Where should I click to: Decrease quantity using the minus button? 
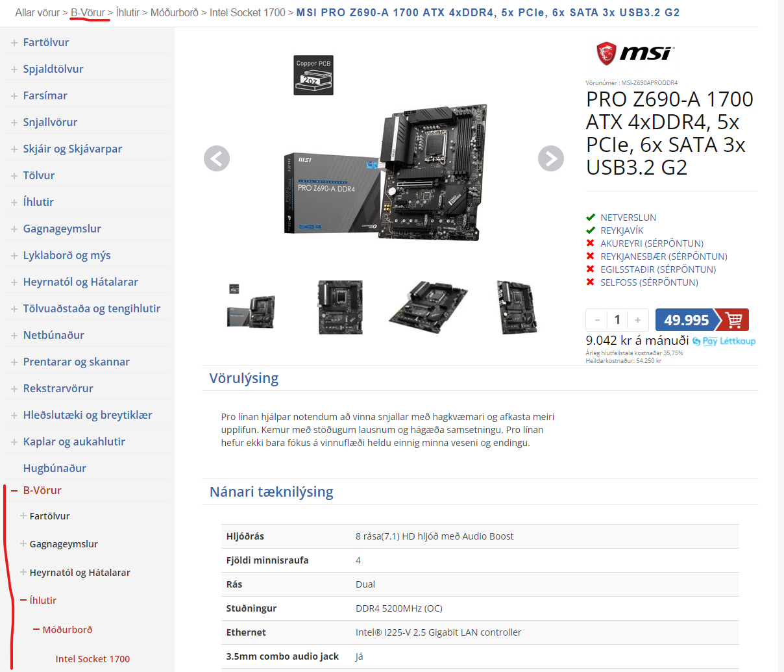pyautogui.click(x=596, y=319)
